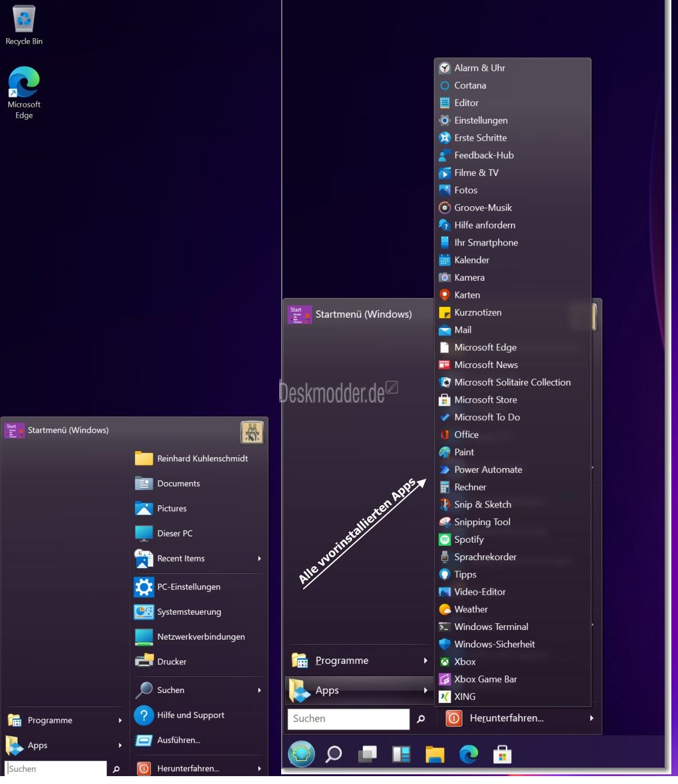Open Ausführen run dialog entry

click(x=199, y=740)
